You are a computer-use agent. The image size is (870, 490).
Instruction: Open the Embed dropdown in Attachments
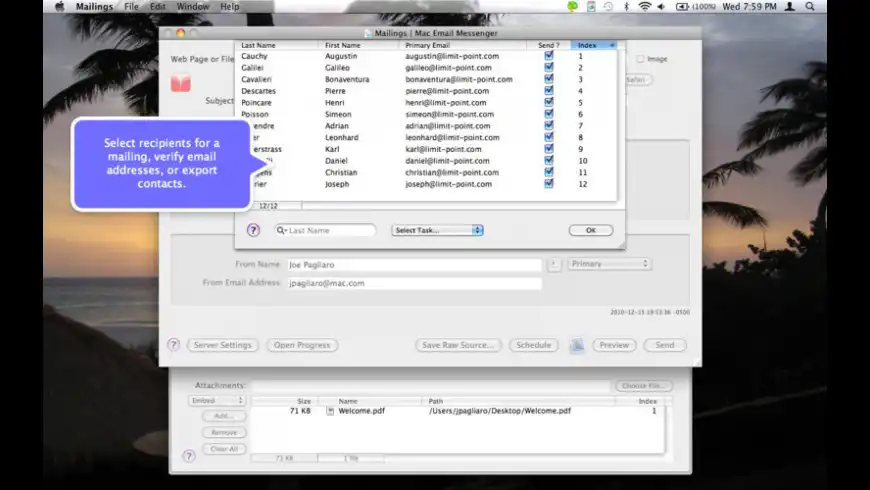[x=217, y=400]
